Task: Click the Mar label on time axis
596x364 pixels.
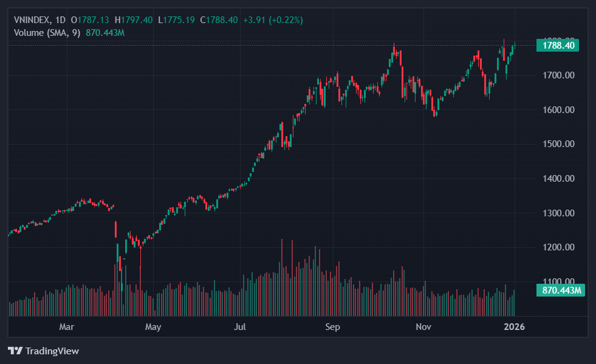Action: tap(66, 327)
